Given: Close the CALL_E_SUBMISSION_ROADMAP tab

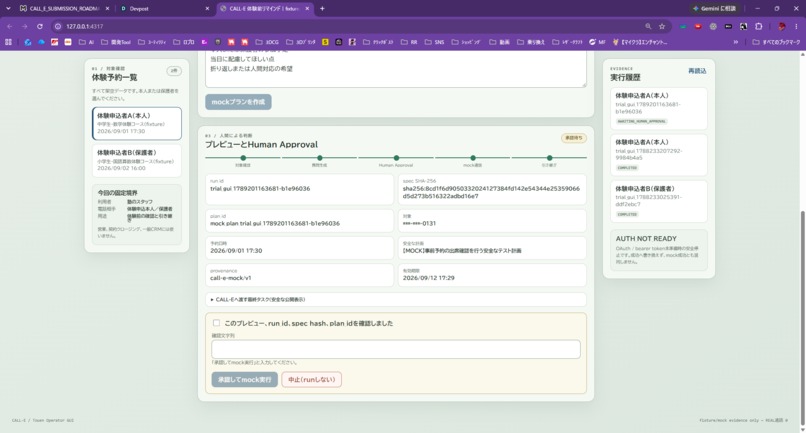Looking at the screenshot, I should [107, 8].
